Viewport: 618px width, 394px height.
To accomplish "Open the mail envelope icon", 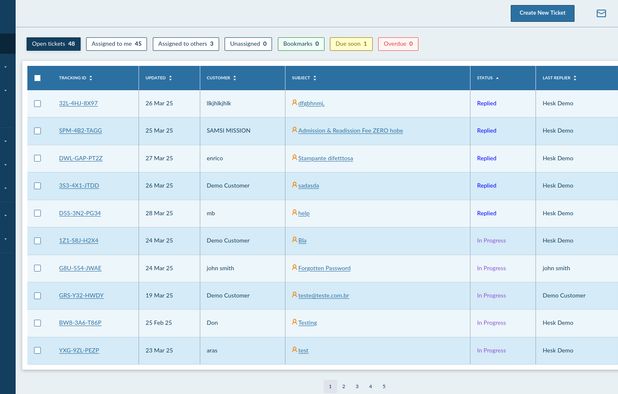I will coord(601,13).
